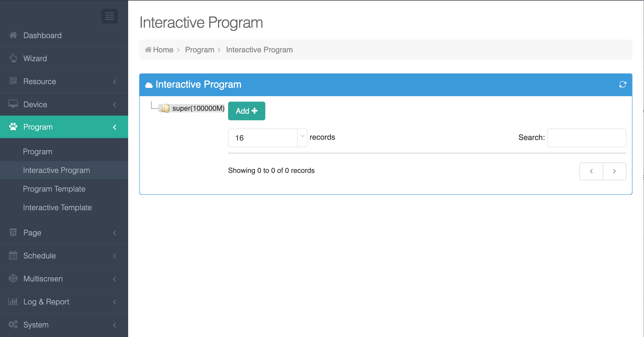Click the Log & Report chart icon
This screenshot has width=644, height=337.
tap(13, 301)
